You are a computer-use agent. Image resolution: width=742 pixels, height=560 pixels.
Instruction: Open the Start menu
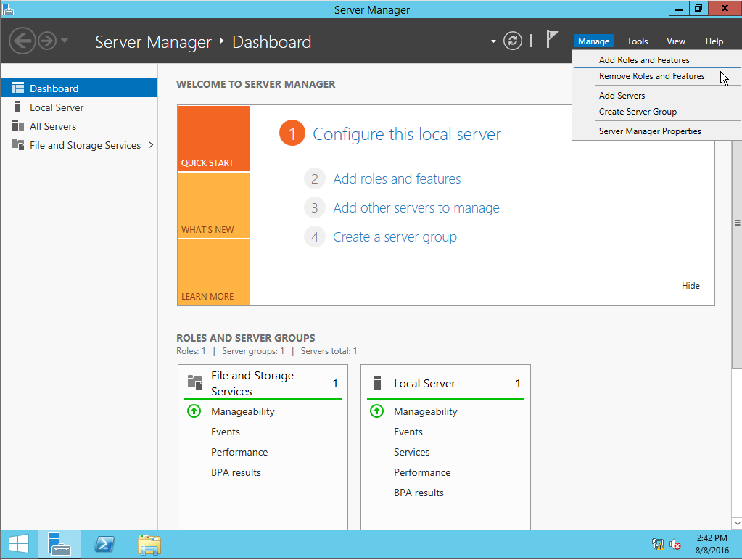coord(17,544)
